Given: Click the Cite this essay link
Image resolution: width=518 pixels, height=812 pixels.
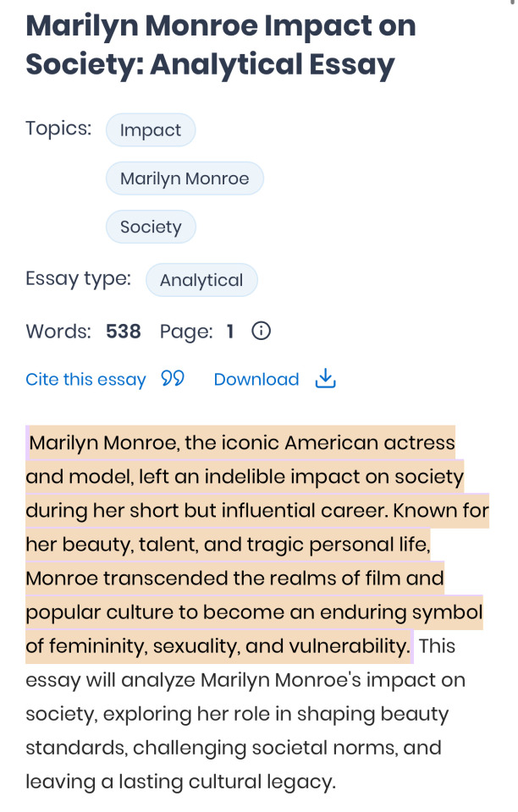Looking at the screenshot, I should pos(85,380).
